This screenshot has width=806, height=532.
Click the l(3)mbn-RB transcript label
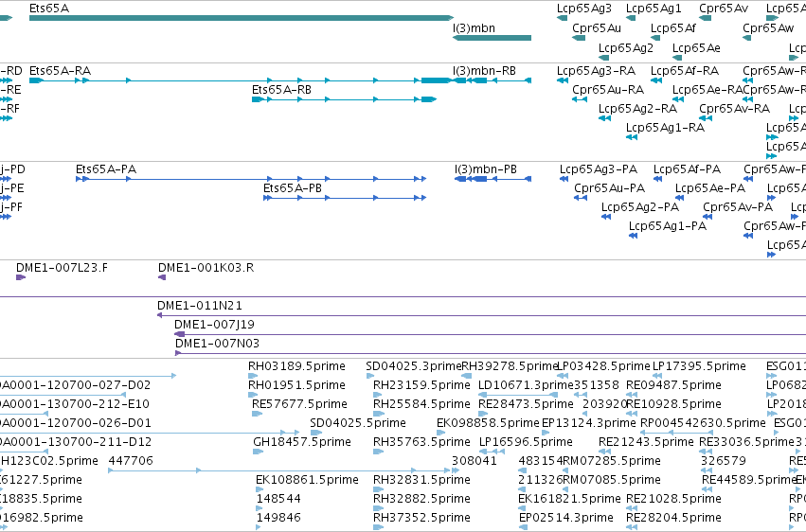(484, 70)
